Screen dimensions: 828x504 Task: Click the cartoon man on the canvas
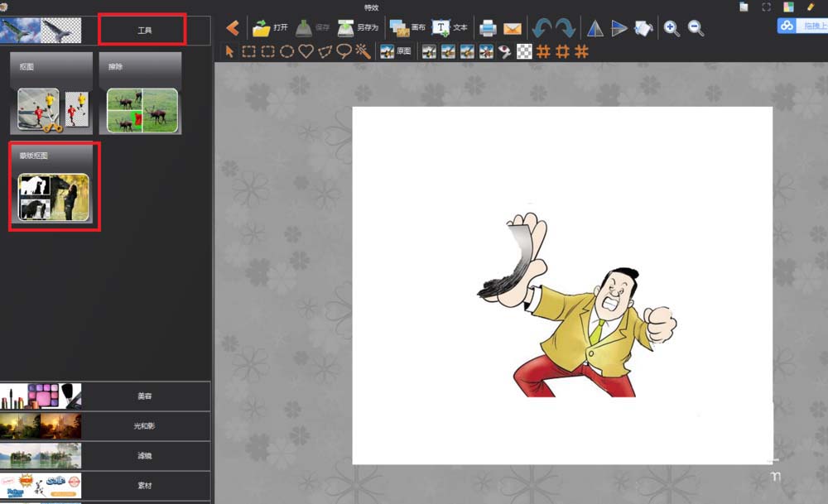tap(577, 305)
